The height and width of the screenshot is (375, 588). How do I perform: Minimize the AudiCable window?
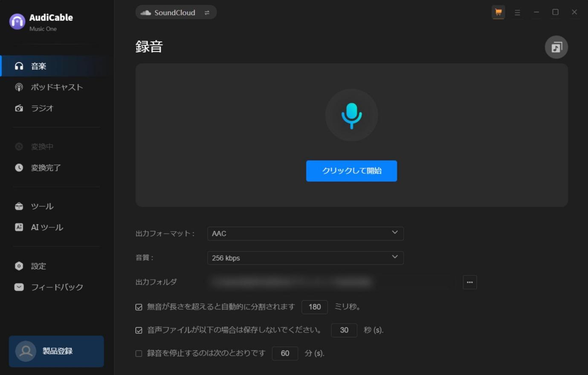click(x=536, y=12)
